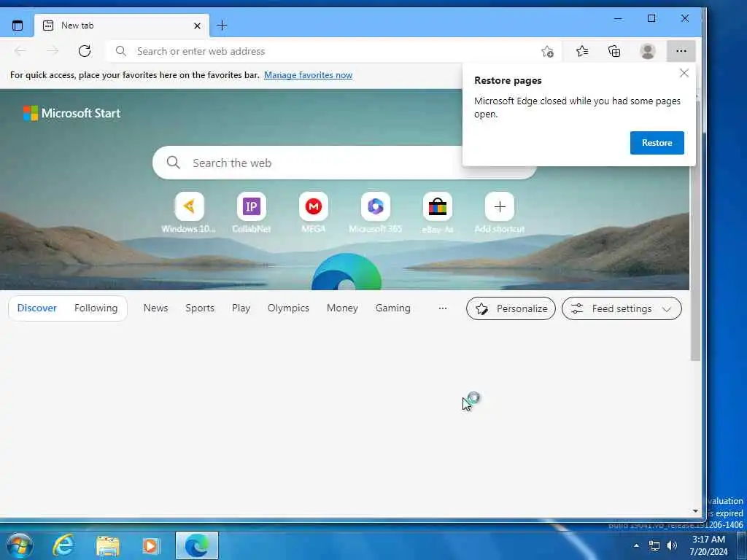
Task: Click the Personalize button
Action: (511, 308)
